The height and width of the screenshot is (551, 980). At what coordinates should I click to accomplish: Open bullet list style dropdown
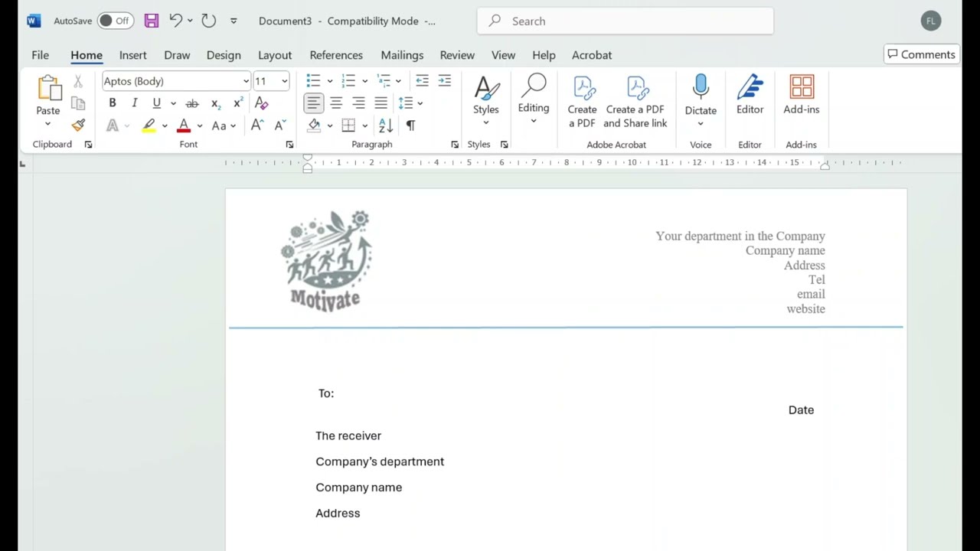(x=330, y=81)
